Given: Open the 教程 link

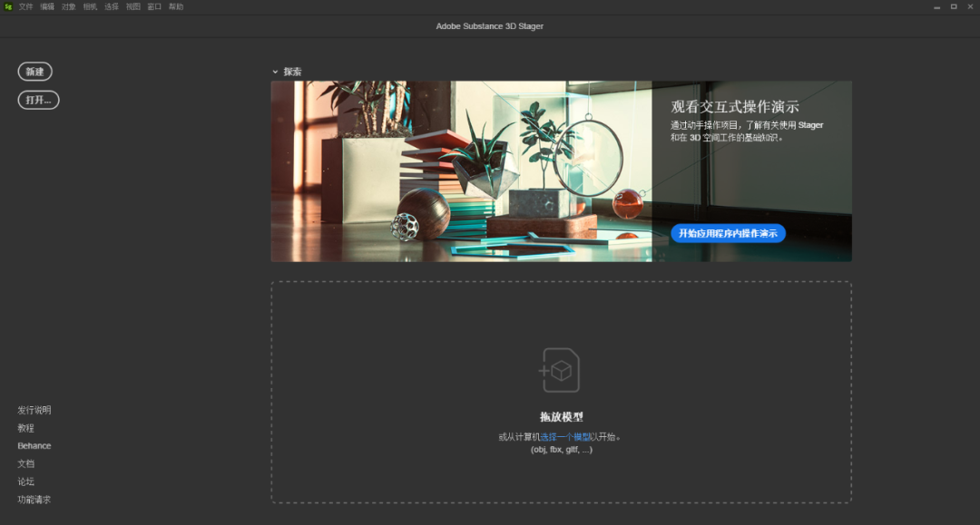Looking at the screenshot, I should coord(25,428).
